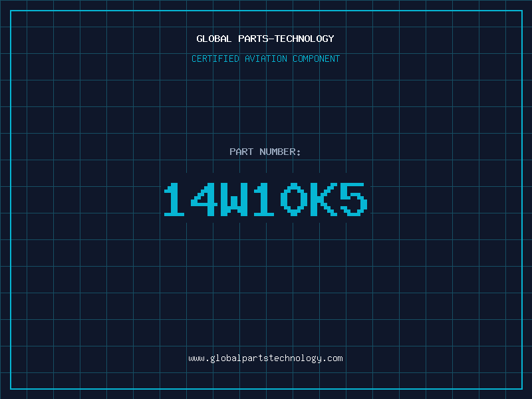
Task: Click the word GLOBAL in the heading
Action: pos(213,39)
